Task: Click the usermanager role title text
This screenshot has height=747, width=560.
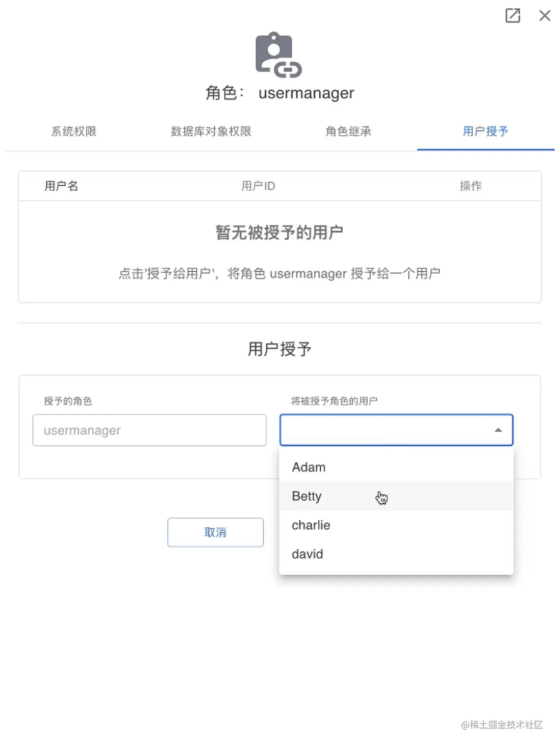Action: coord(306,93)
